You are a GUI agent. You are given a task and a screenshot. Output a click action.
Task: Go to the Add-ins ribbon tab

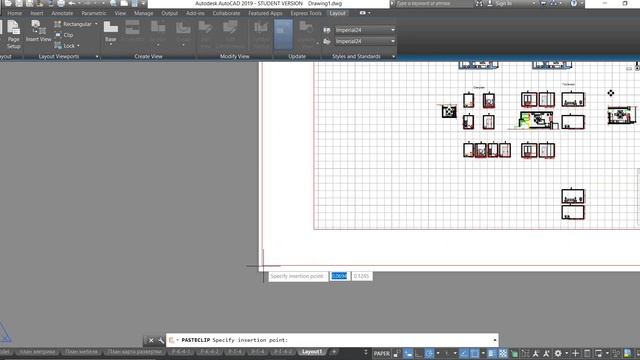coord(195,13)
